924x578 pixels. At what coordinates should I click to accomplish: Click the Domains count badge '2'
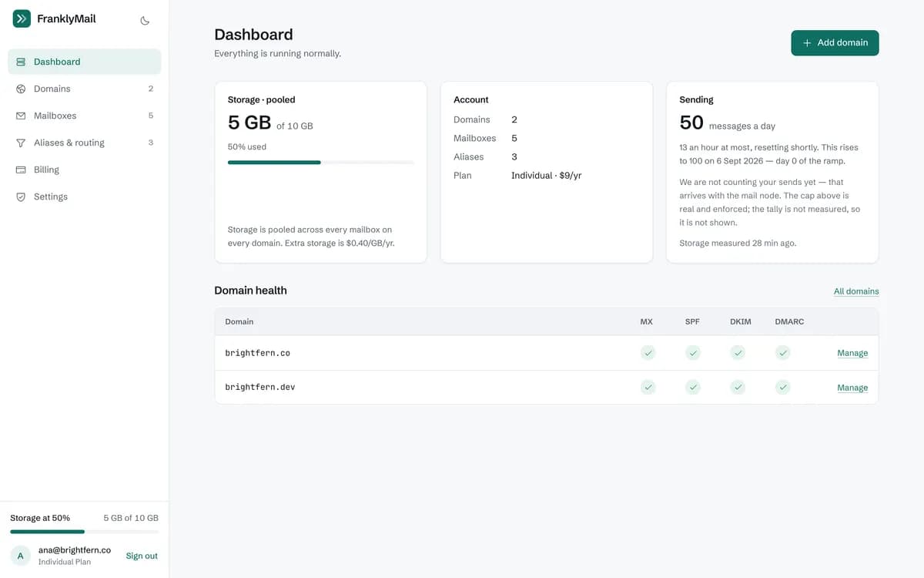(x=151, y=89)
